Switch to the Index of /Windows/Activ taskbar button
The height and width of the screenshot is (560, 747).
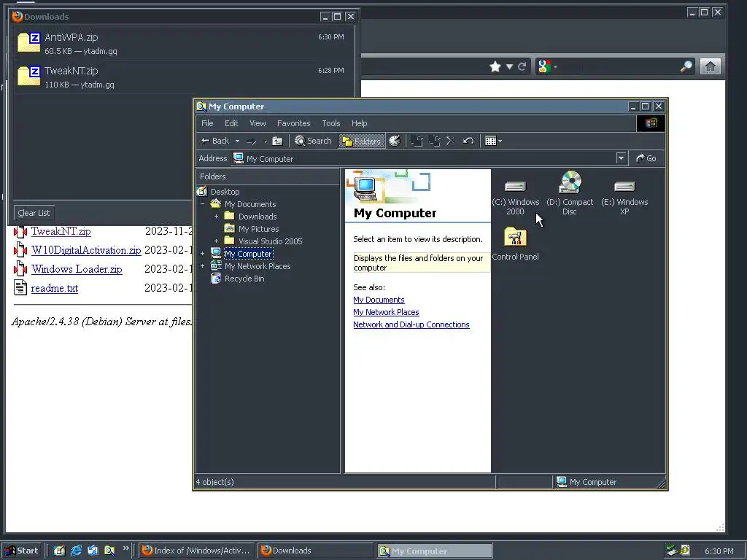(x=197, y=551)
